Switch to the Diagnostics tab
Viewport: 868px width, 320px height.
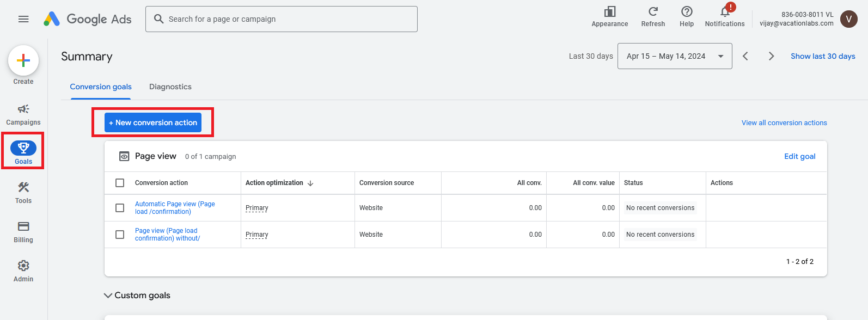(170, 87)
